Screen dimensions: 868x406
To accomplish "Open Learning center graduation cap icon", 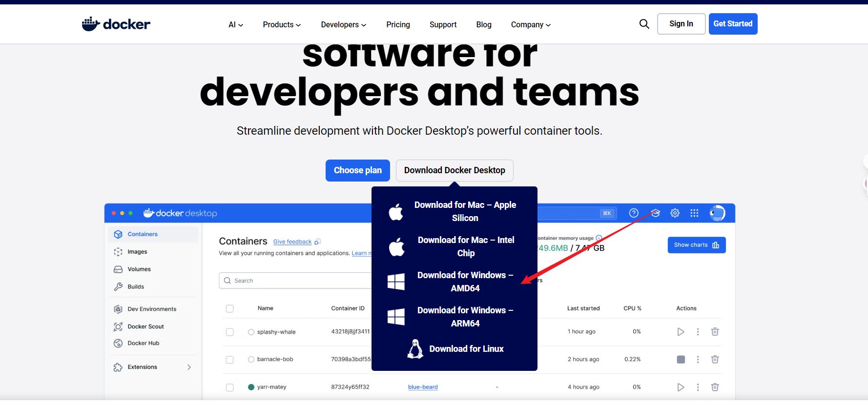I will [x=655, y=213].
